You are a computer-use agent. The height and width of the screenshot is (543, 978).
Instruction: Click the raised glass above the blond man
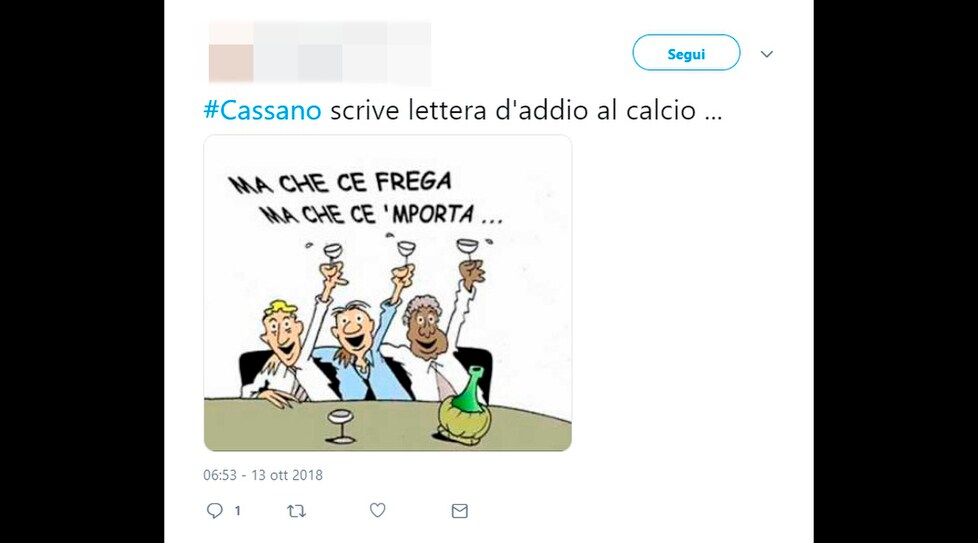332,252
